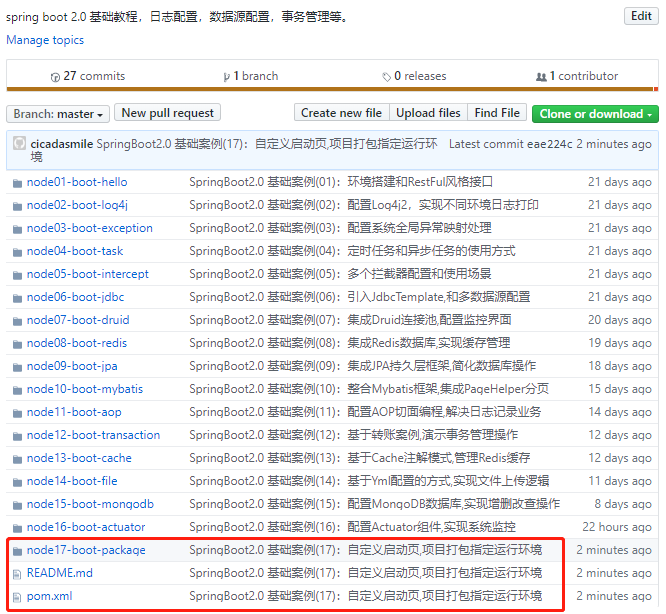Click Find File button

click(497, 113)
